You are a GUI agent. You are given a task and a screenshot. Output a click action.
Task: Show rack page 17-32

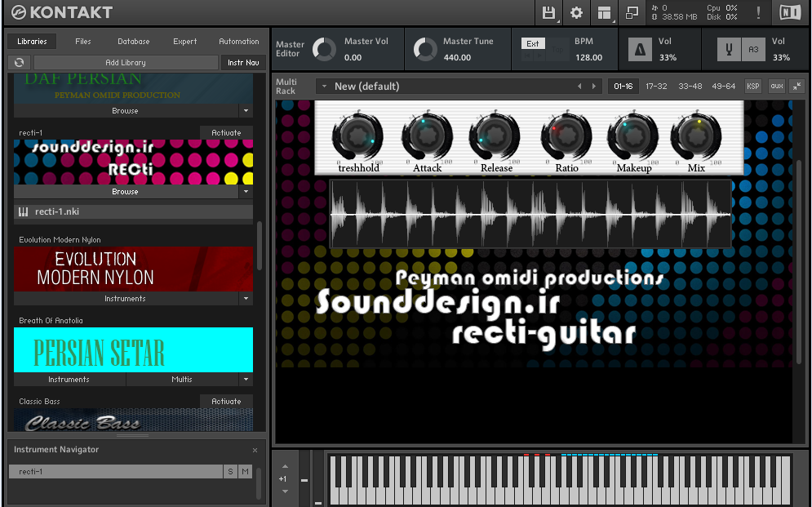tap(656, 86)
